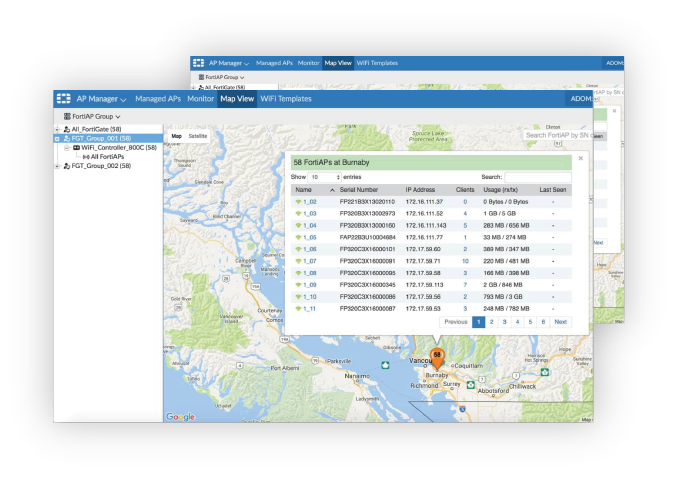Sort by the Usage (rx/tx) column header
Screen dimensions: 680x477
500,190
